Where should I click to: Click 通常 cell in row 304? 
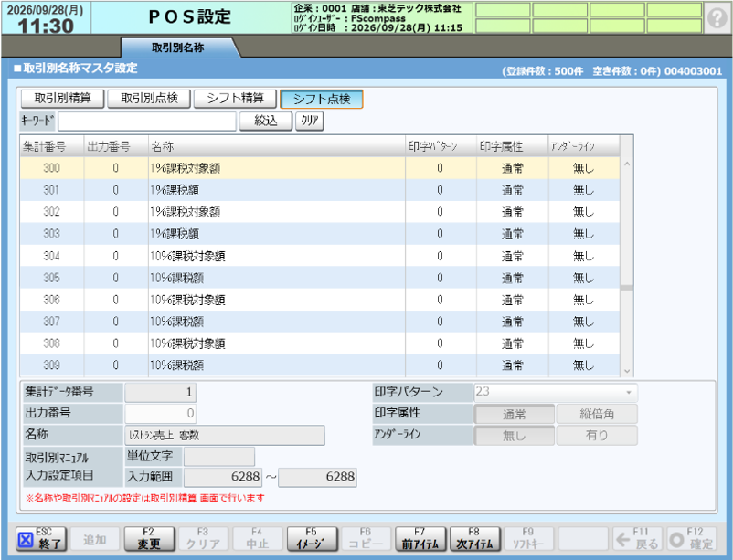coord(513,256)
